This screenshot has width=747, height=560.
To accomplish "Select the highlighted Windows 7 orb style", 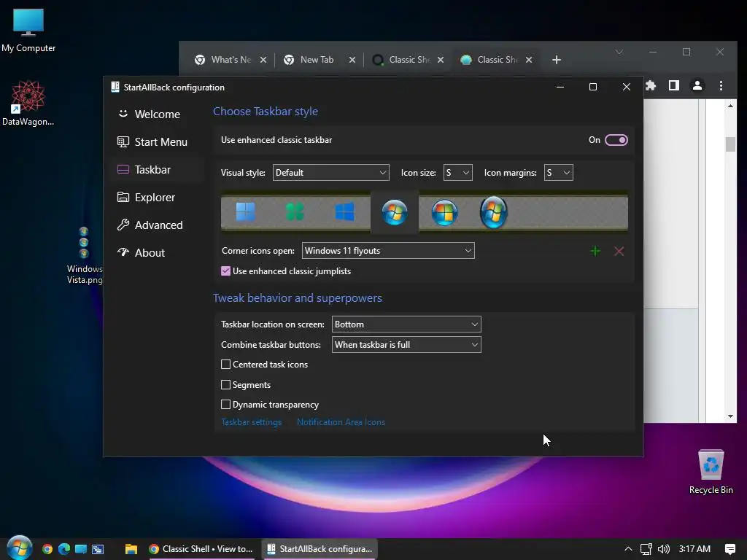I will (x=395, y=212).
